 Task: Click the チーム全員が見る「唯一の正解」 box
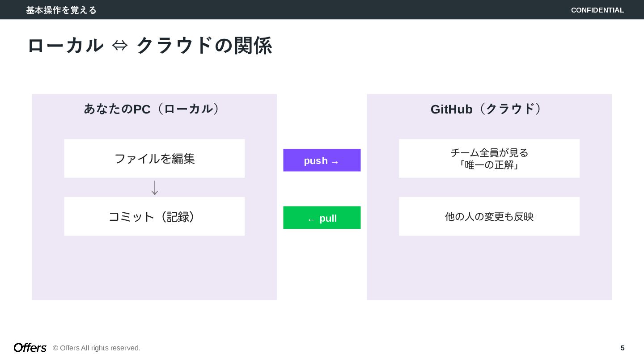pos(489,159)
